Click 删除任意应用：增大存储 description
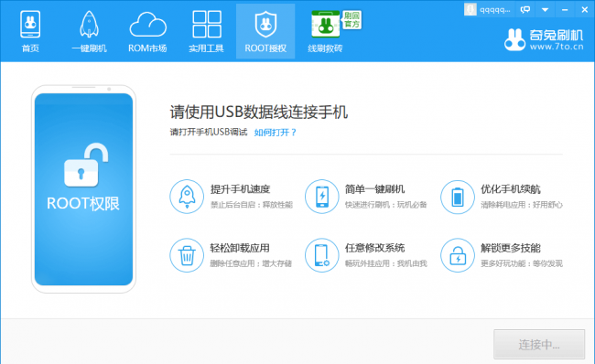The image size is (595, 364). pyautogui.click(x=251, y=263)
